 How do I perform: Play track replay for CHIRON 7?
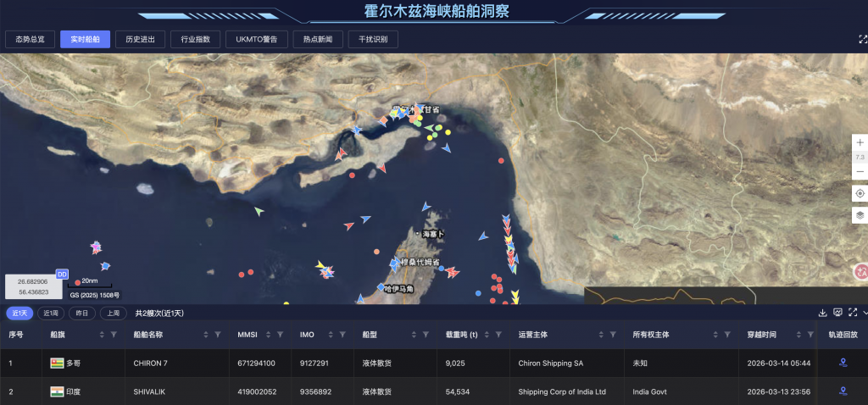click(843, 363)
